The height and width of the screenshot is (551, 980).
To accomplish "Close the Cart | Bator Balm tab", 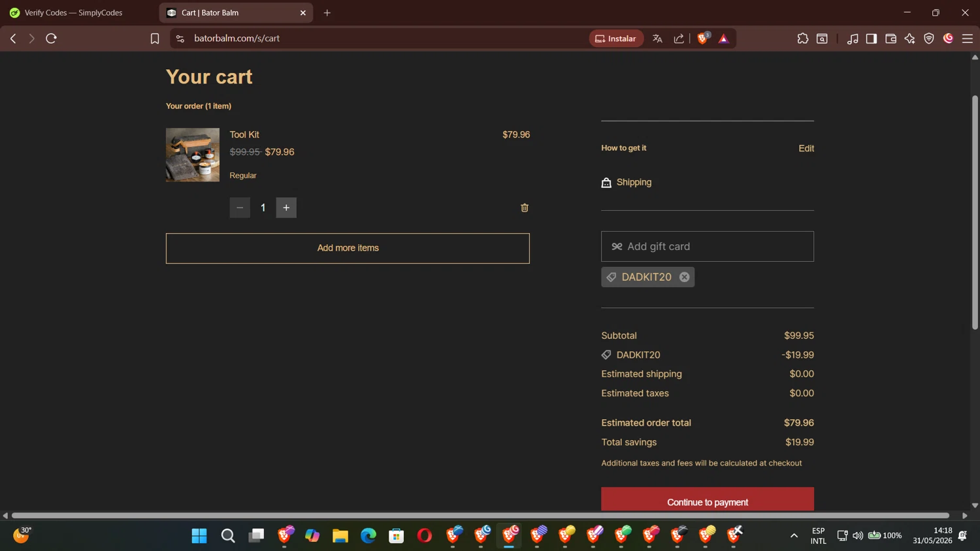I will tap(303, 12).
